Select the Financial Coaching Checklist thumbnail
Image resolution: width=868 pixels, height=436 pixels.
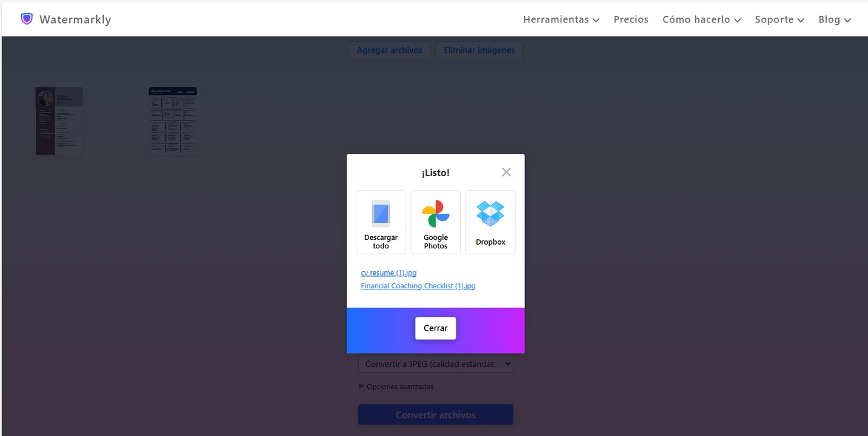[x=173, y=121]
